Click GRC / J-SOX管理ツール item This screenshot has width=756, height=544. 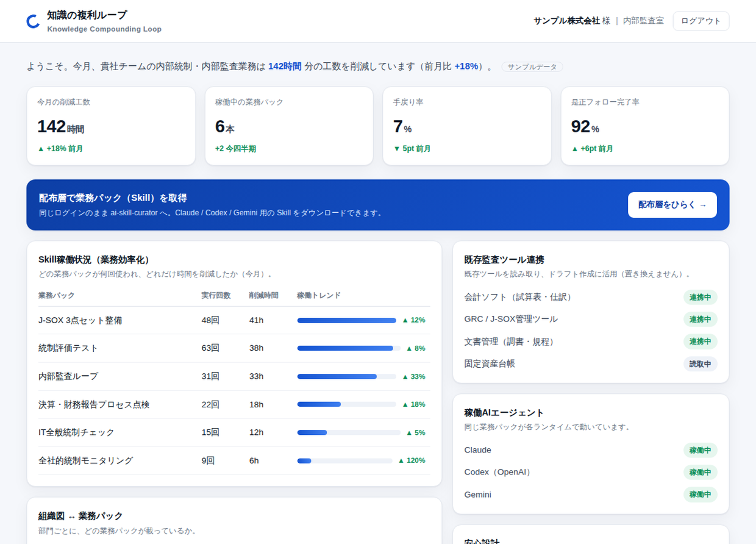click(511, 319)
